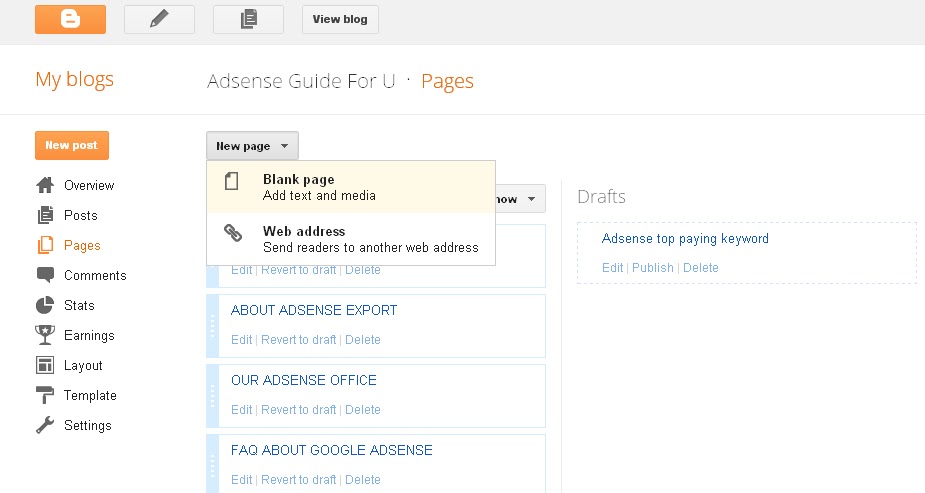Open the OUR ADSENSE OFFICE page title
The image size is (925, 493).
pyautogui.click(x=304, y=380)
